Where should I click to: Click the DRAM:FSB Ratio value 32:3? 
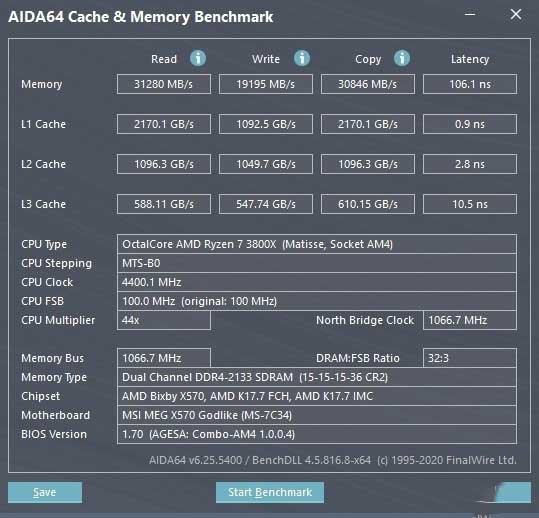(470, 358)
